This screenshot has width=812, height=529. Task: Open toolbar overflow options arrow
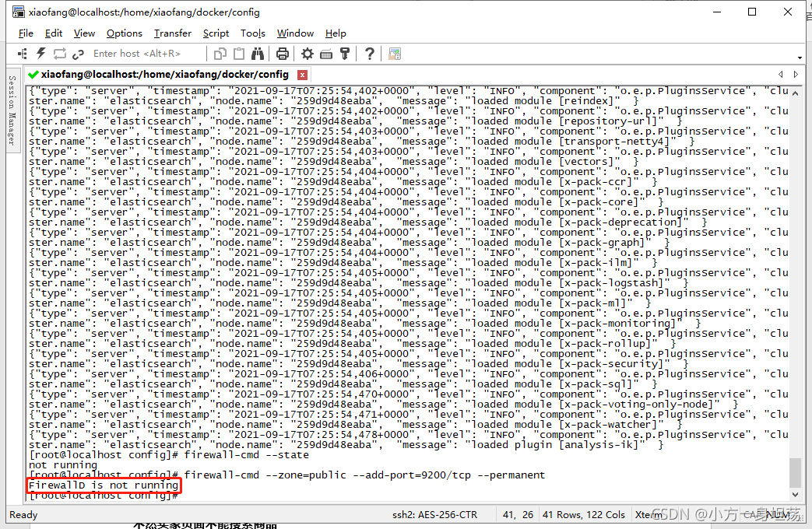[x=800, y=58]
